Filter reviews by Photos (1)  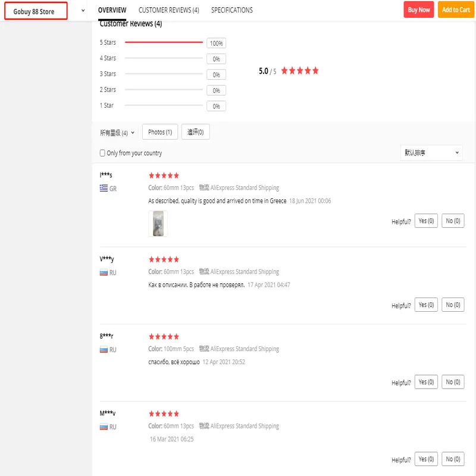point(160,132)
